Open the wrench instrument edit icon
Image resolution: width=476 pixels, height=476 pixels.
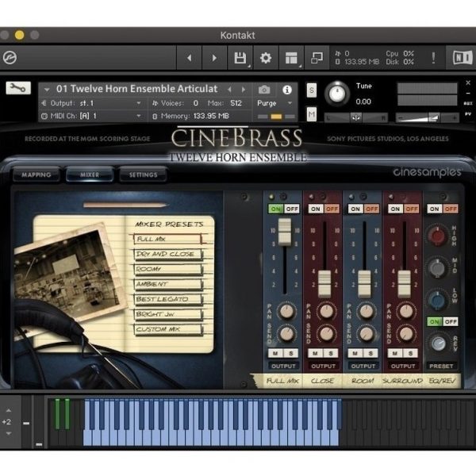18,88
